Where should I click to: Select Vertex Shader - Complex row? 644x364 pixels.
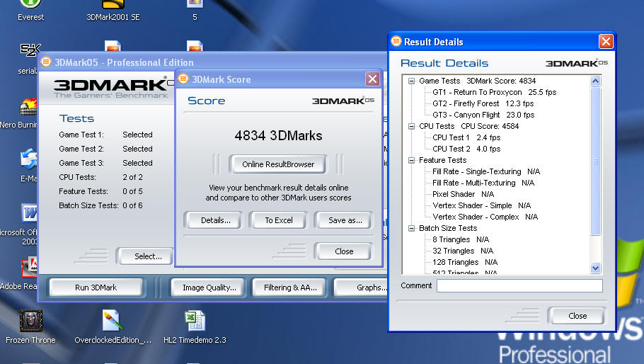tap(485, 217)
